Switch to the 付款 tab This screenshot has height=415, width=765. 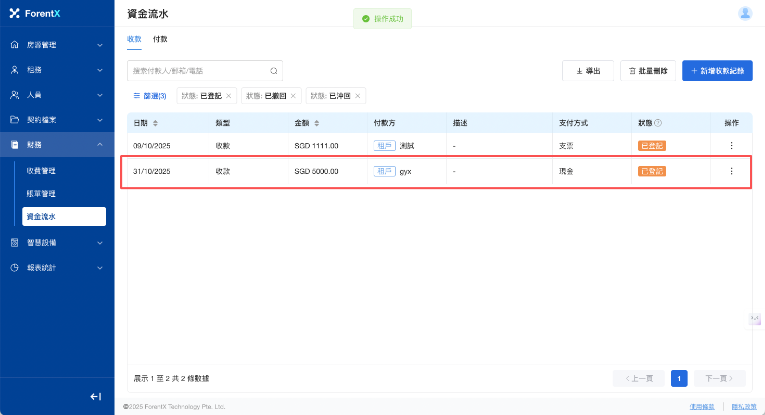tap(160, 39)
